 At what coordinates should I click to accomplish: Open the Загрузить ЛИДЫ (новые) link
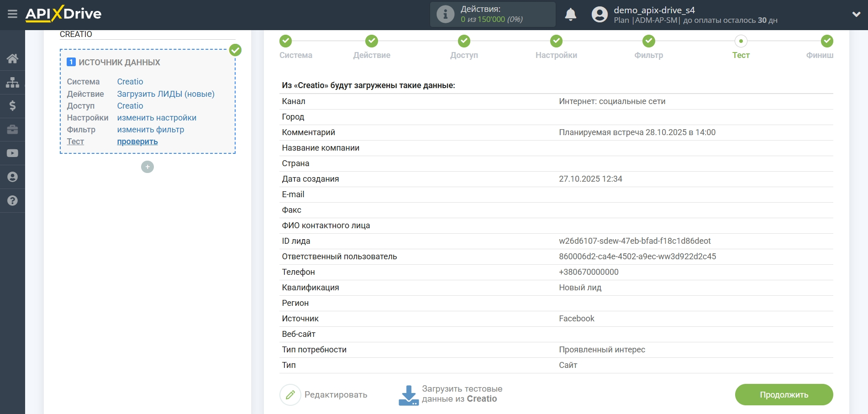[x=166, y=94]
